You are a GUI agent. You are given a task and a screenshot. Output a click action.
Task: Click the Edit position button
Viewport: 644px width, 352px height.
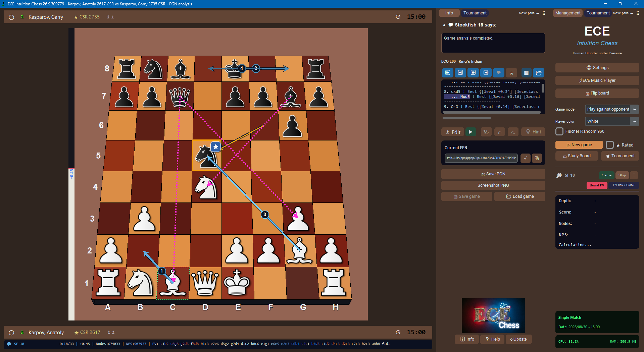point(453,132)
